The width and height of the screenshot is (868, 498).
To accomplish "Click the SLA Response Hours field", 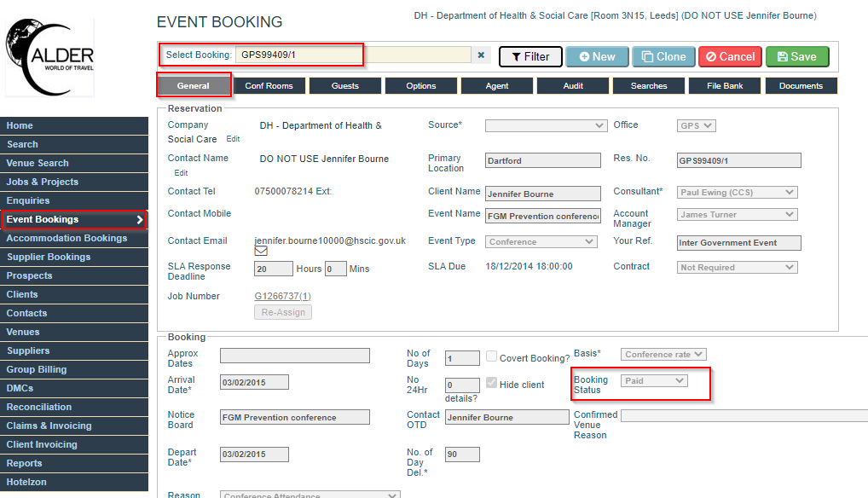I will click(274, 269).
